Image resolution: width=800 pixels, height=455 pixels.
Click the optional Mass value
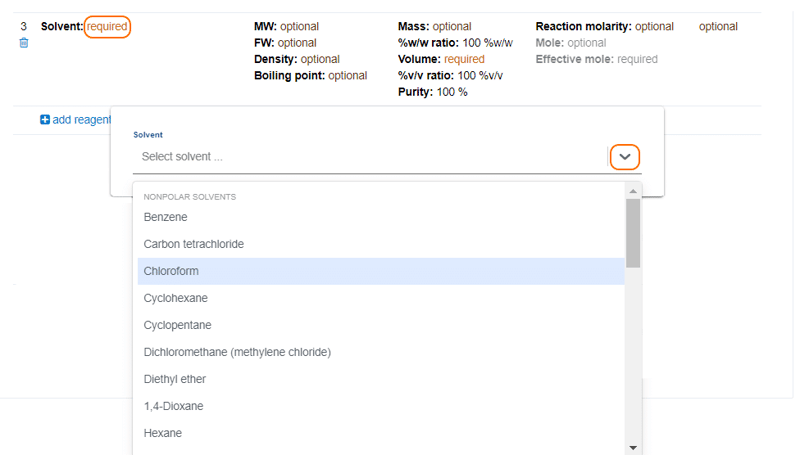coord(452,27)
